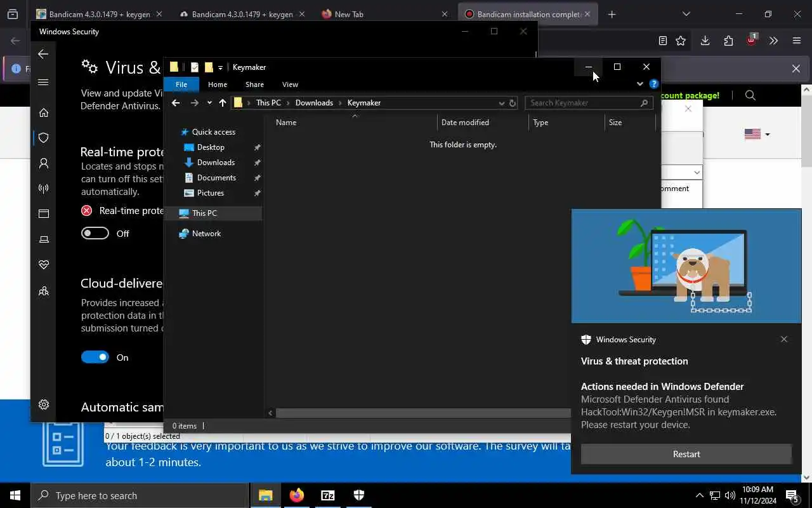Open the File tab in Explorer
The height and width of the screenshot is (508, 812).
181,84
